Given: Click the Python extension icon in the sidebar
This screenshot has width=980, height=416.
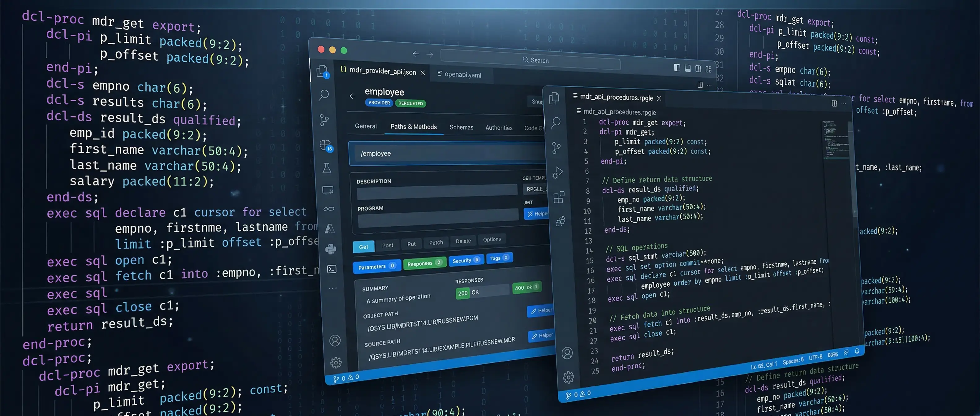Looking at the screenshot, I should (x=331, y=249).
